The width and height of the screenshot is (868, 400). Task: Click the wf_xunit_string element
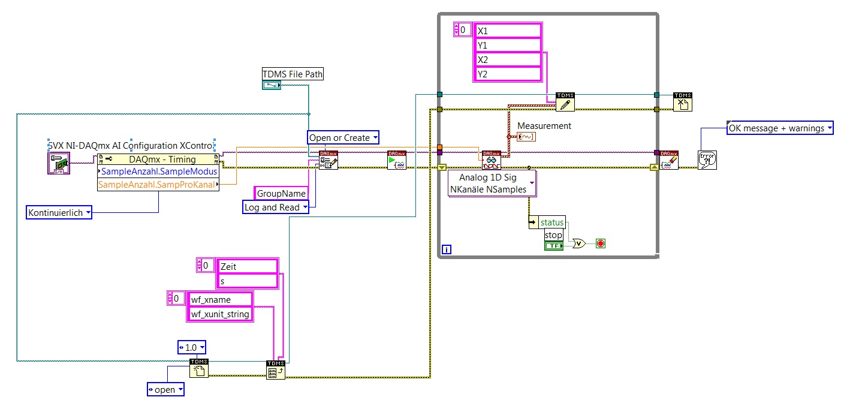click(x=220, y=314)
